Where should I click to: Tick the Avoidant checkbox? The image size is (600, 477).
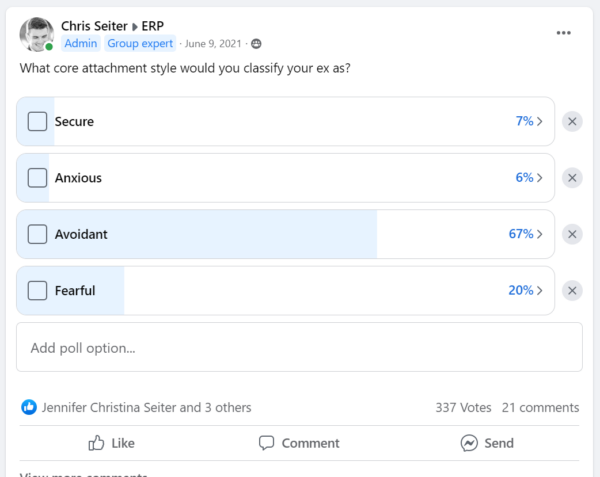pyautogui.click(x=37, y=234)
